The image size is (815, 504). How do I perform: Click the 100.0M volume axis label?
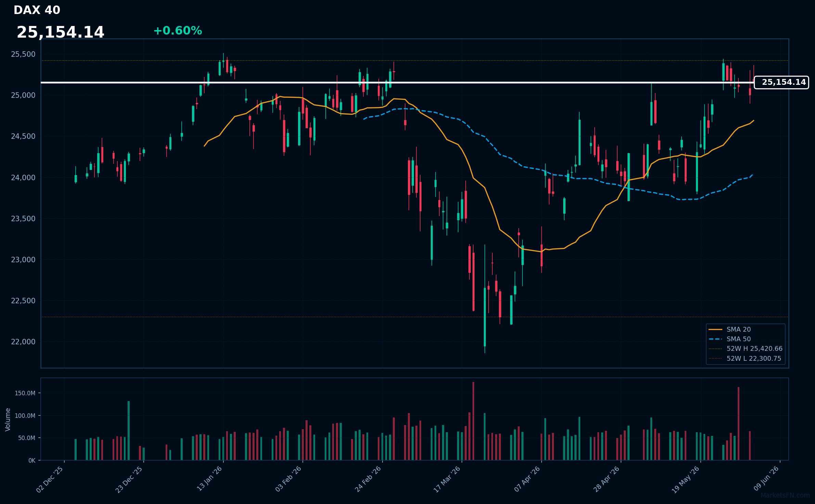(x=25, y=416)
